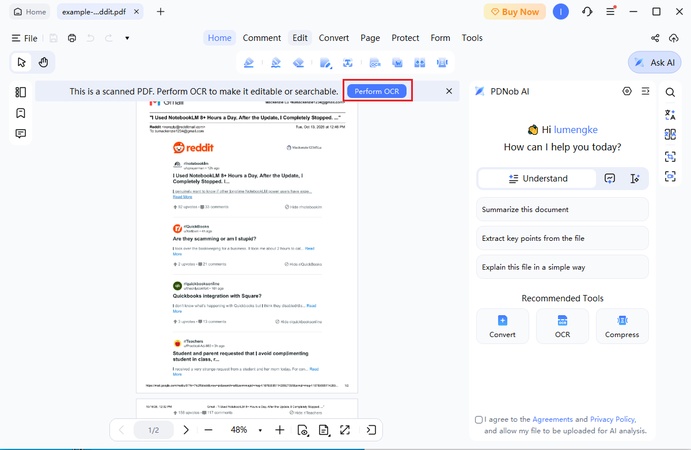Zoom in with the plus button
The height and width of the screenshot is (450, 691).
tap(279, 430)
